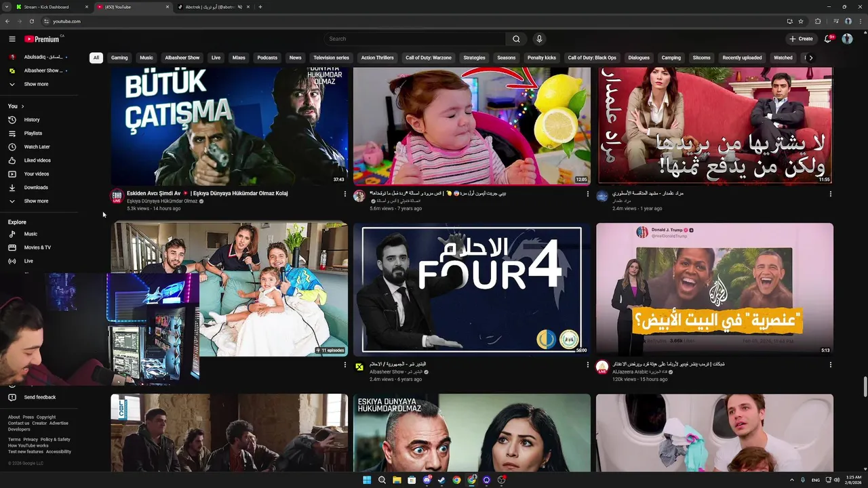Screen dimensions: 868x488
Task: Open Windows taskbar search
Action: [x=382, y=480]
